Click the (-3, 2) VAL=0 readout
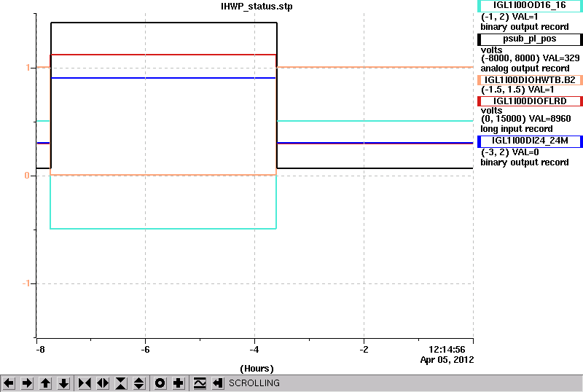Viewport: 583px width, 392px height. tap(509, 152)
